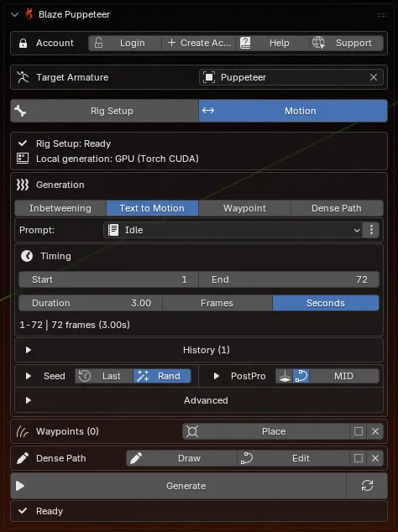Switch to the Rig Setup tab
This screenshot has width=398, height=532.
(x=105, y=111)
